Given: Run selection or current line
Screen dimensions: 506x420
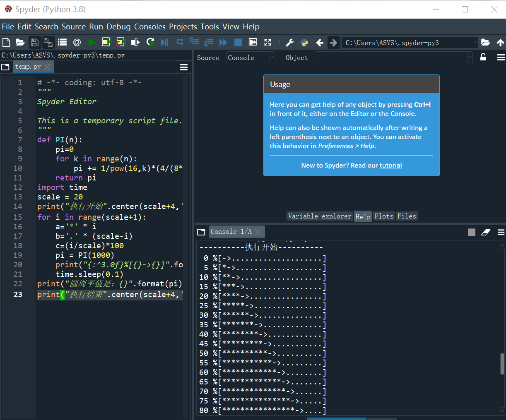Looking at the screenshot, I should pyautogui.click(x=135, y=42).
